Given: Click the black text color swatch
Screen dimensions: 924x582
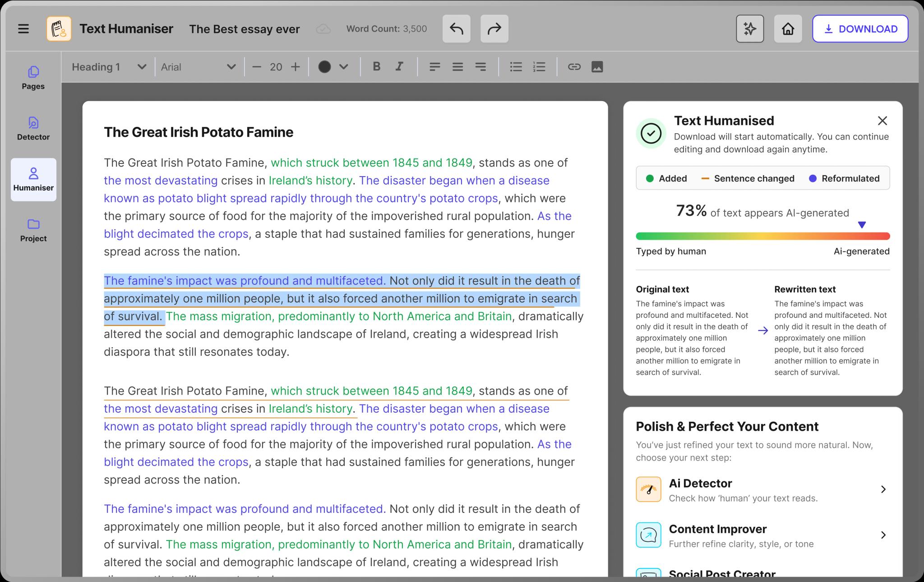Looking at the screenshot, I should (x=324, y=67).
